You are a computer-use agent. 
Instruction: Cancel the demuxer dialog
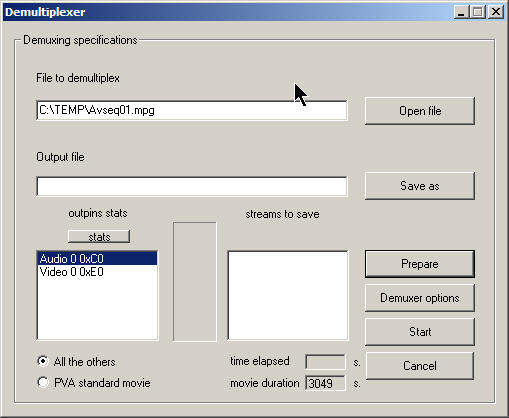pos(420,366)
